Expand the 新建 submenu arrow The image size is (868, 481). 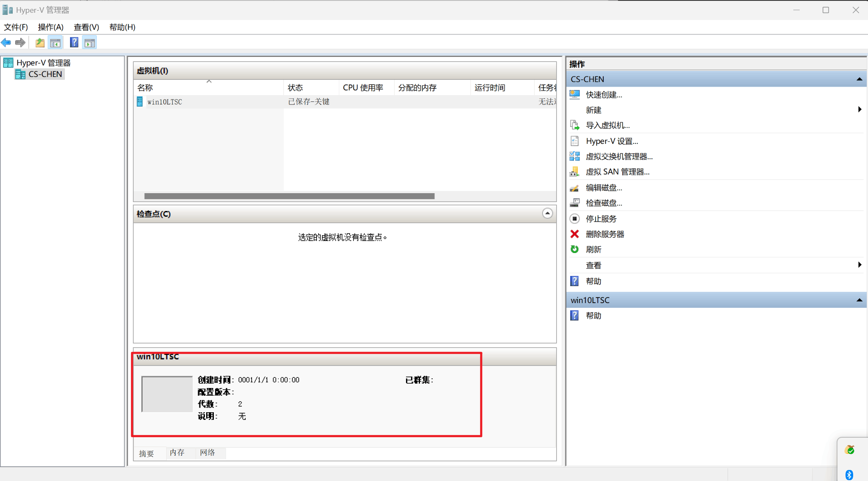tap(860, 110)
